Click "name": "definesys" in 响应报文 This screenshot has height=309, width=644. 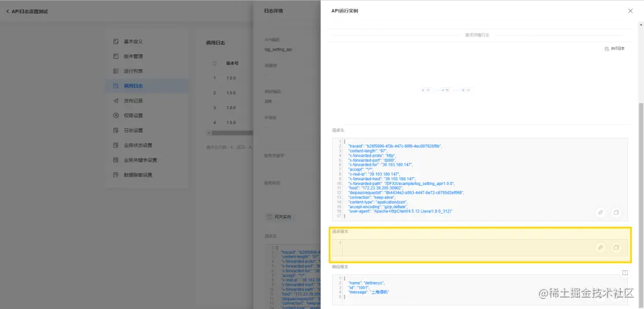click(367, 283)
